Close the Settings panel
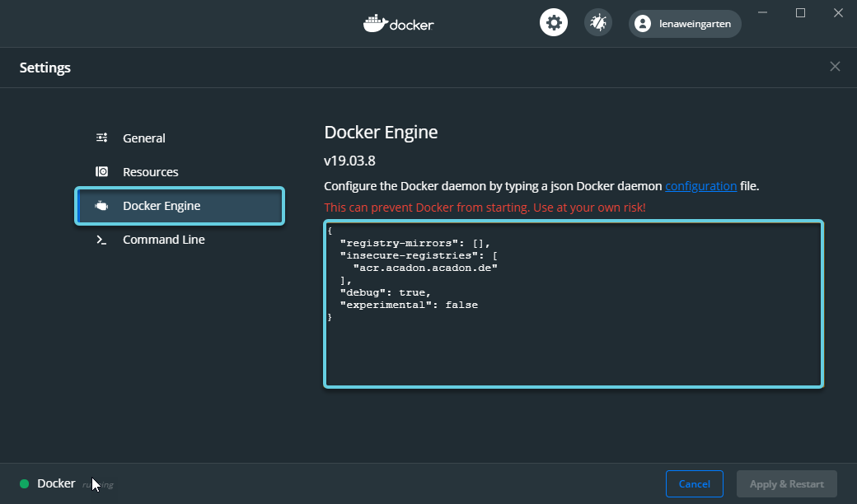Screen dimensions: 857x504 (835, 66)
